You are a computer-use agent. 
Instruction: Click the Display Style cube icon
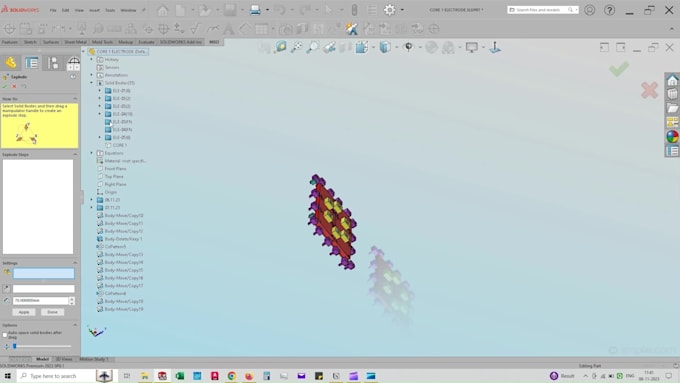pos(385,47)
